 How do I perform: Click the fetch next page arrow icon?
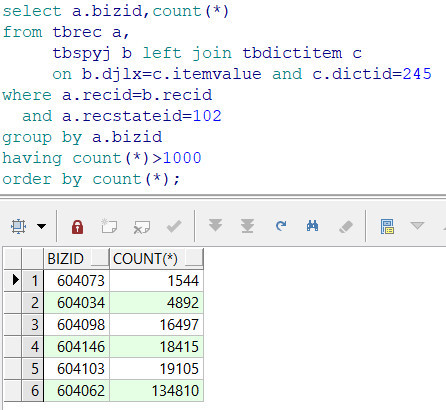pos(215,225)
